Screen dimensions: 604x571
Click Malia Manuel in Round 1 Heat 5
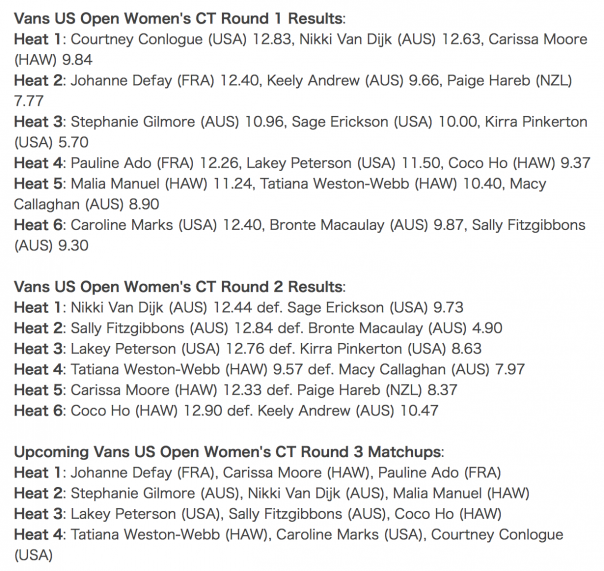[x=115, y=183]
